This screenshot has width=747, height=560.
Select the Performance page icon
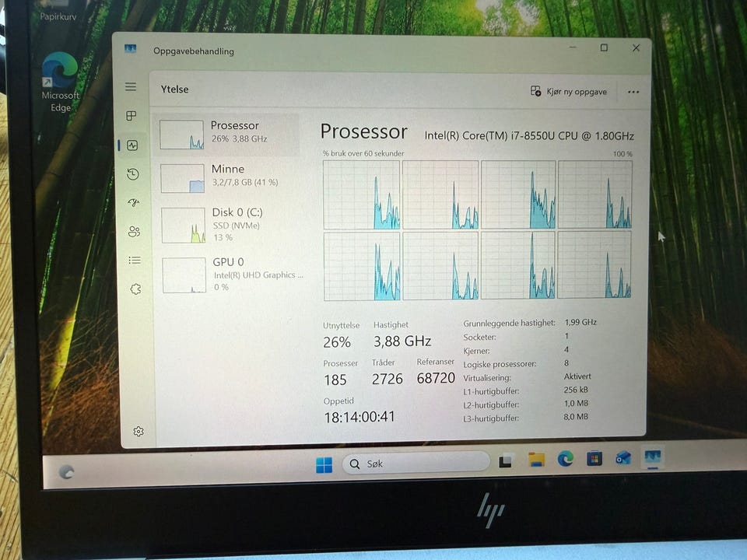pyautogui.click(x=132, y=145)
